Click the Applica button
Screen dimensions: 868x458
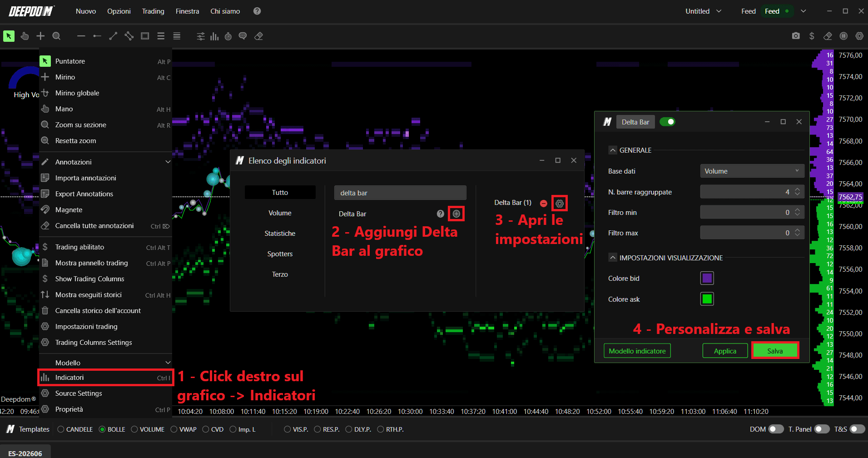[725, 351]
